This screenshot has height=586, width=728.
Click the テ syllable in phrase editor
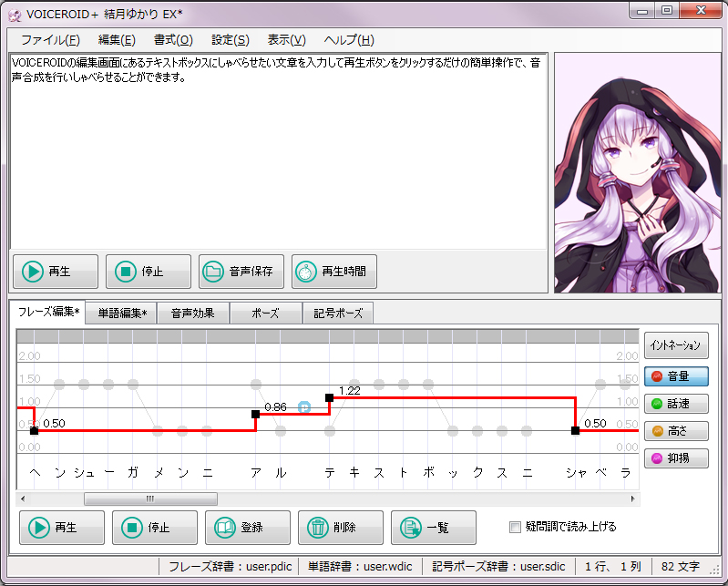pyautogui.click(x=330, y=473)
